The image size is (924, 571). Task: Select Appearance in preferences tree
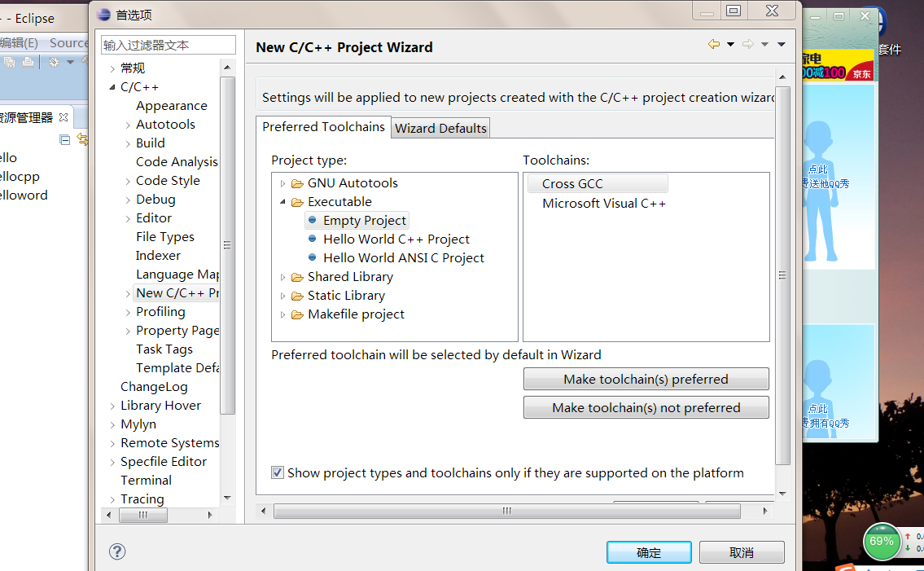coord(172,106)
